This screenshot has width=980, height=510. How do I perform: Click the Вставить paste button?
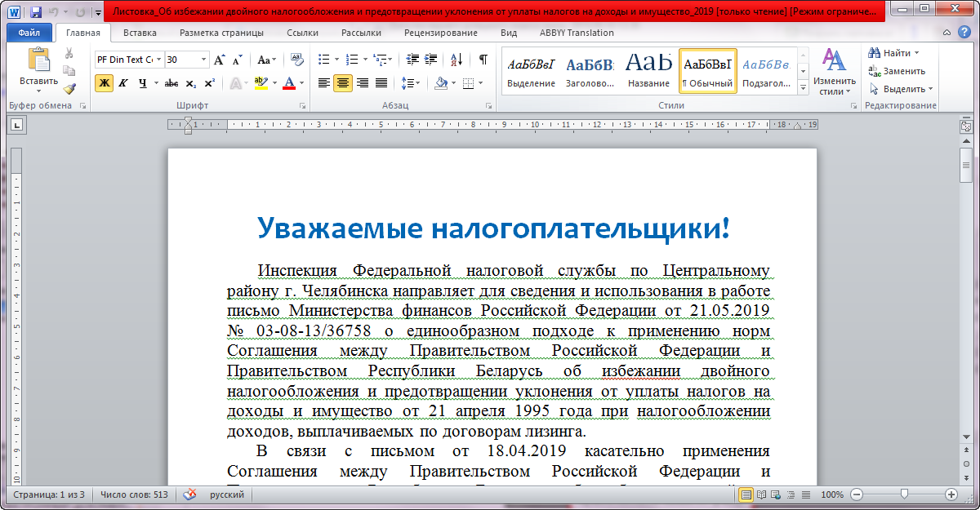(38, 69)
